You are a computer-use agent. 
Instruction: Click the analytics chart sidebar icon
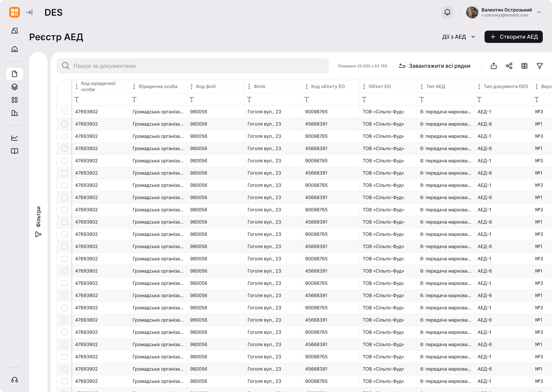click(x=15, y=138)
